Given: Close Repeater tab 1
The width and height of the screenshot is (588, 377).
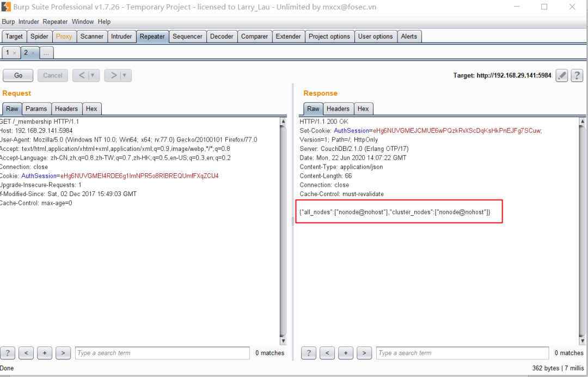Looking at the screenshot, I should [15, 53].
